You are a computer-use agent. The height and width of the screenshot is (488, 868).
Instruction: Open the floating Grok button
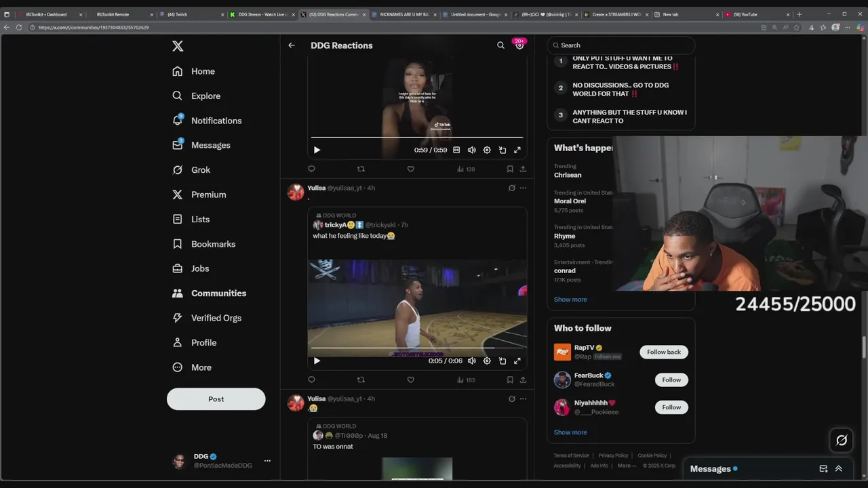[842, 440]
